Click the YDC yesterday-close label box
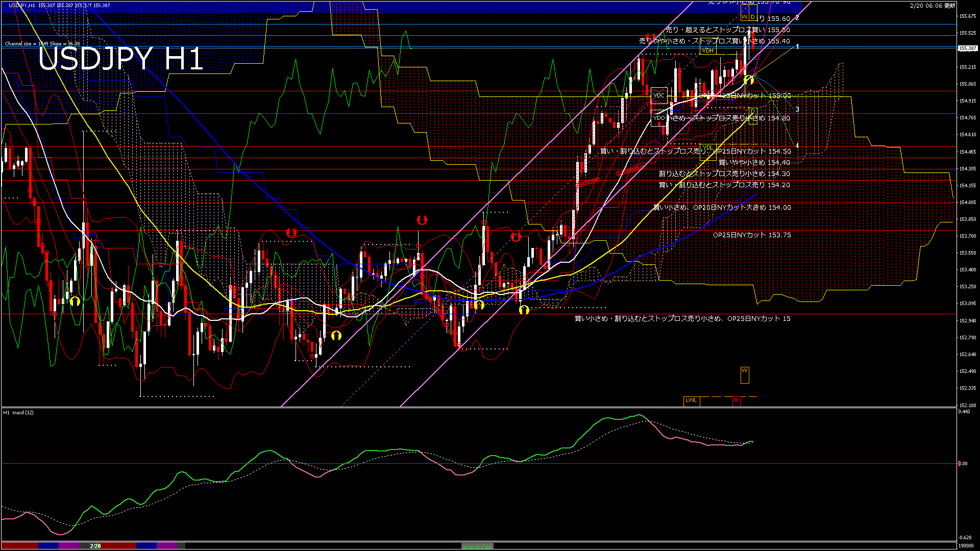980x551 pixels. [x=659, y=95]
